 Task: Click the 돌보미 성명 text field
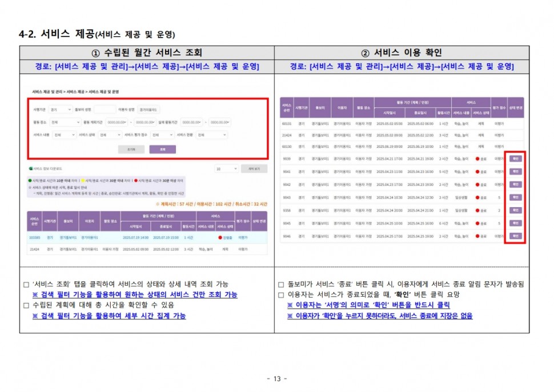[105, 110]
